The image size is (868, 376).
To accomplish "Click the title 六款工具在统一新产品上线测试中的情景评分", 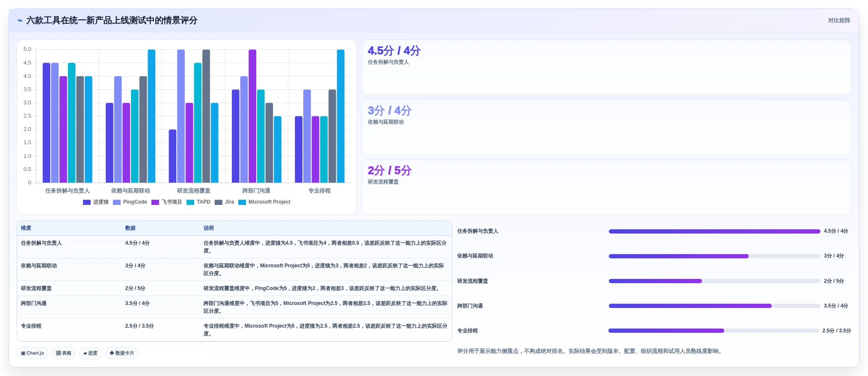I will [x=112, y=21].
